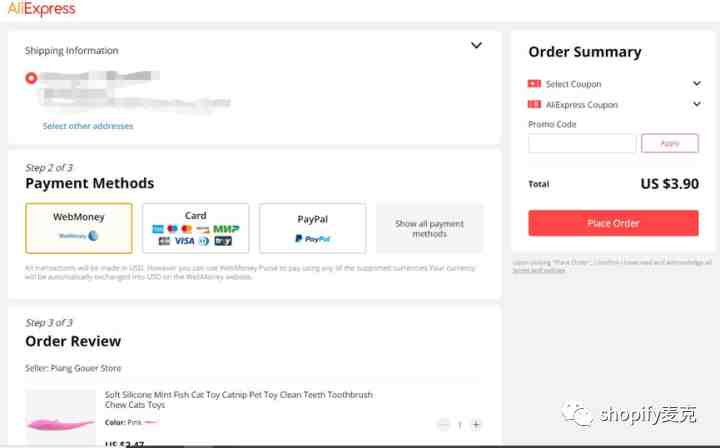Click the WebMoney globe icon

(93, 236)
